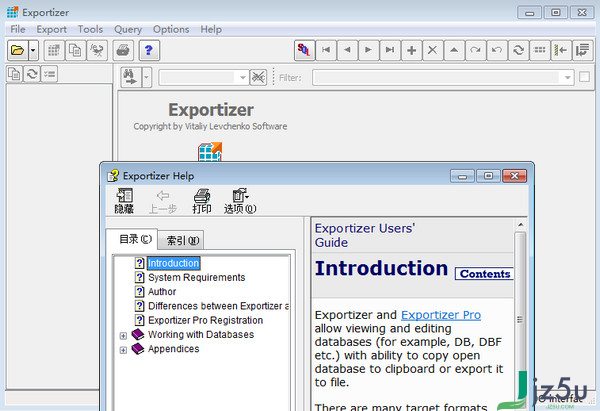The width and height of the screenshot is (600, 411).
Task: Open the dropdown arrow next to Find
Action: pos(147,77)
